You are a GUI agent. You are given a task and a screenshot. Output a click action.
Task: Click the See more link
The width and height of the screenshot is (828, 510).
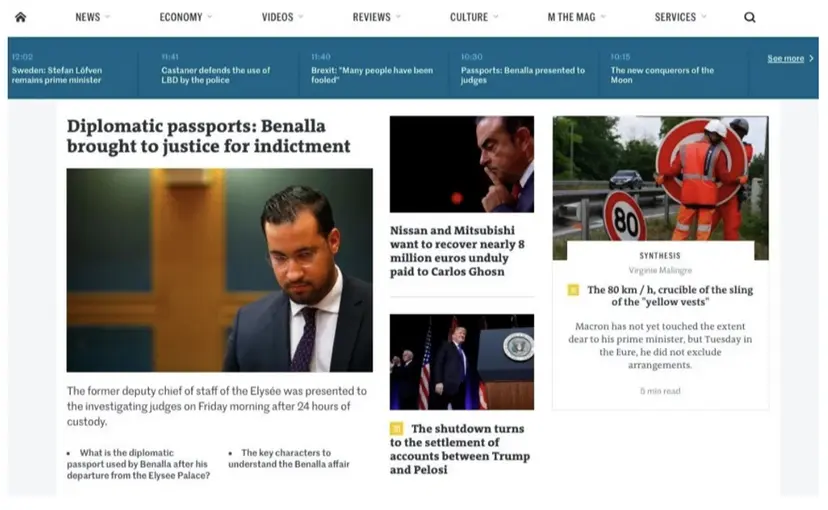(x=785, y=58)
